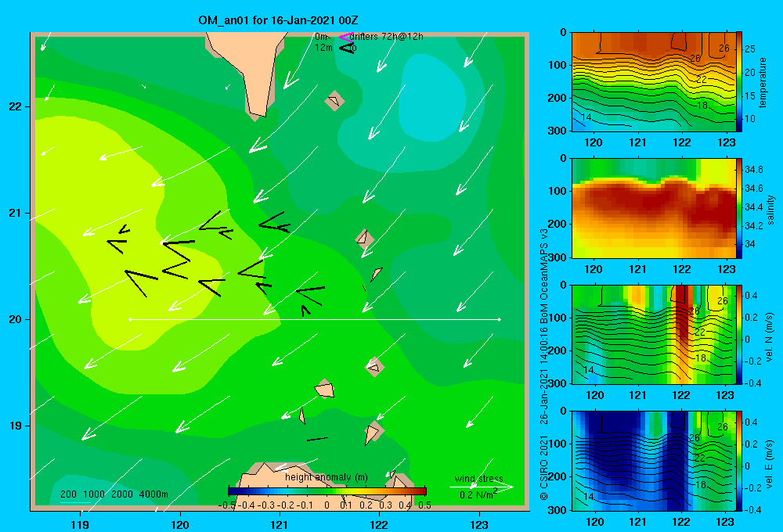The height and width of the screenshot is (532, 783).
Task: Click the title 'OM_an01 for 16-Jan-2021 00Z'
Action: [x=278, y=20]
